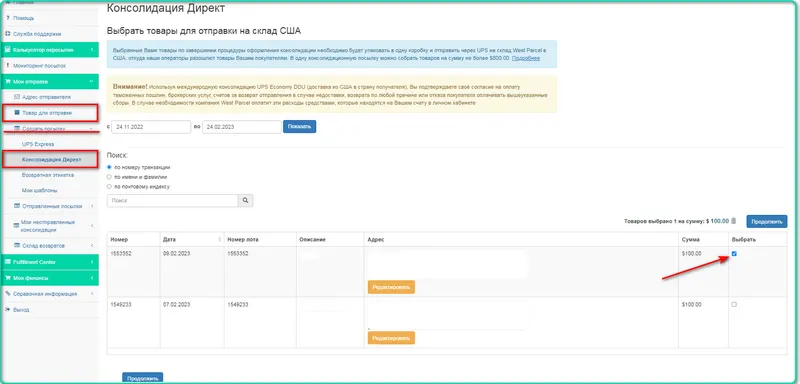Image resolution: width=800 pixels, height=384 pixels.
Task: Expand Отправленные посылки chevron
Action: pyautogui.click(x=91, y=206)
